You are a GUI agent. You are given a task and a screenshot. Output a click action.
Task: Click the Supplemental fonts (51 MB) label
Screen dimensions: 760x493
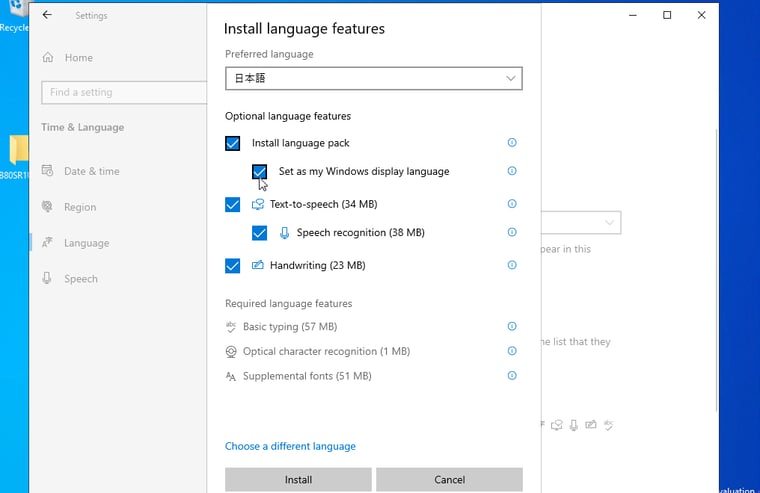pyautogui.click(x=307, y=376)
